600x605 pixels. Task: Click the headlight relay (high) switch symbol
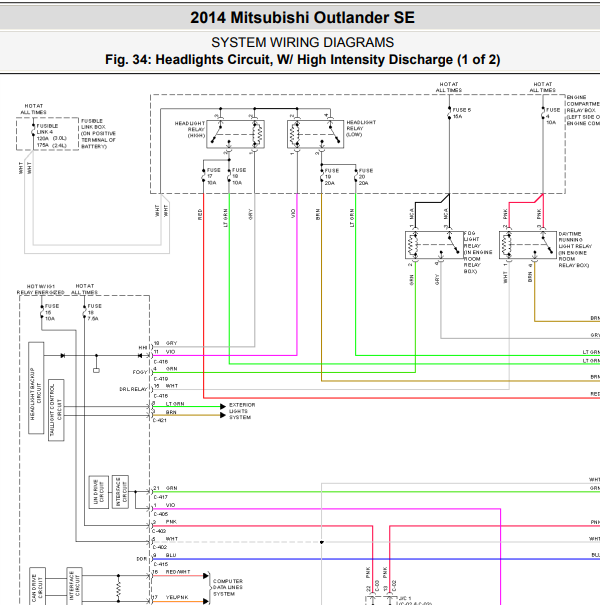tap(220, 134)
